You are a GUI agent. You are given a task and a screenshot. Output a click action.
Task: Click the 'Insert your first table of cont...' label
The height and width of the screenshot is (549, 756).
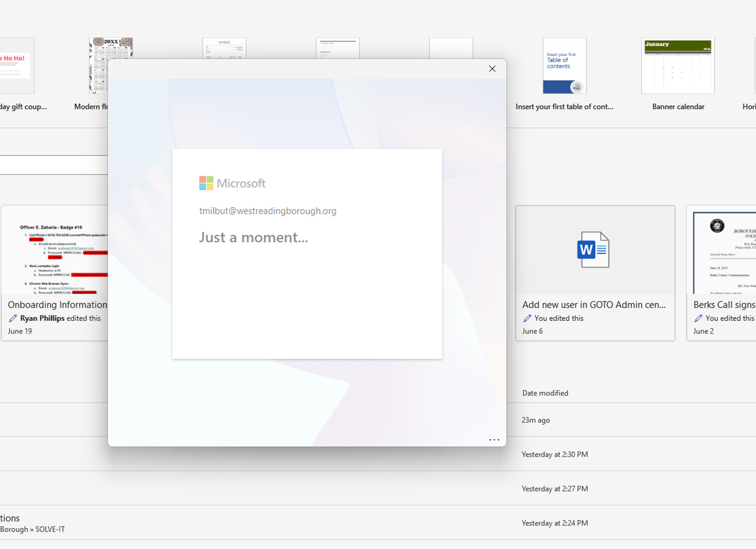tap(564, 106)
